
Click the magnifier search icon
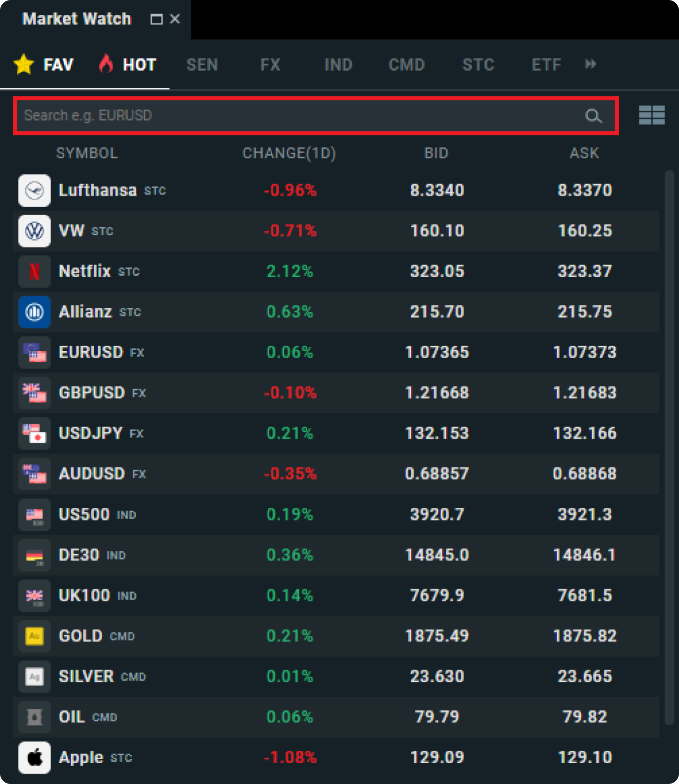(x=593, y=116)
